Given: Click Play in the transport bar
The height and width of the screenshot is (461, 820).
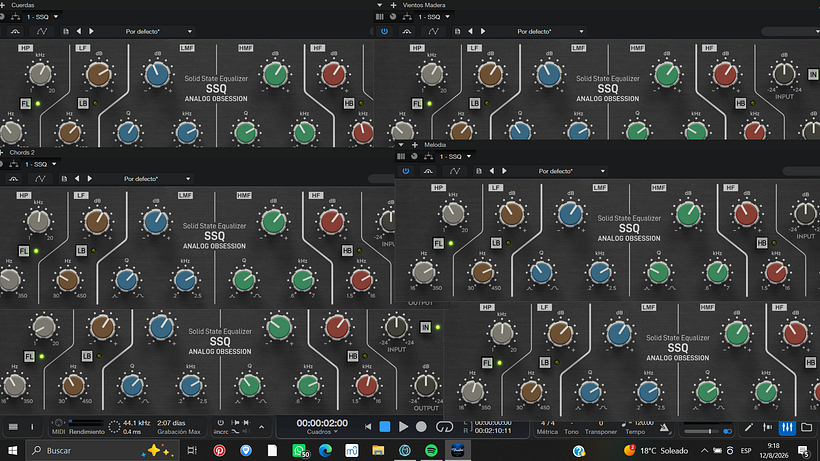Looking at the screenshot, I should pos(403,427).
